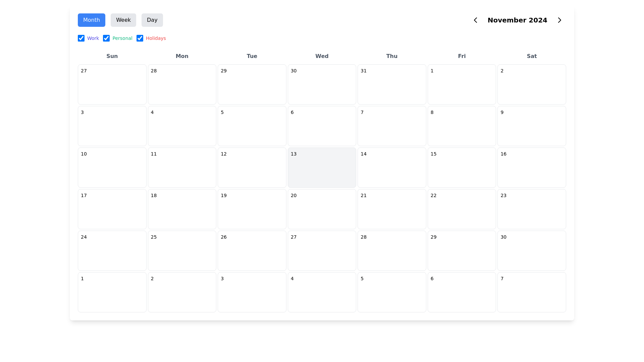Select December 4 in the bottom row
This screenshot has width=644, height=362.
[x=322, y=292]
